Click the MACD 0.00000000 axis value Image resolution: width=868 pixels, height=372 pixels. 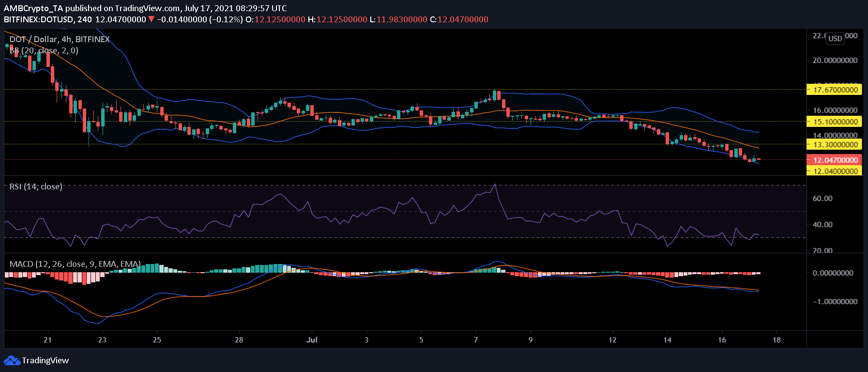point(833,273)
